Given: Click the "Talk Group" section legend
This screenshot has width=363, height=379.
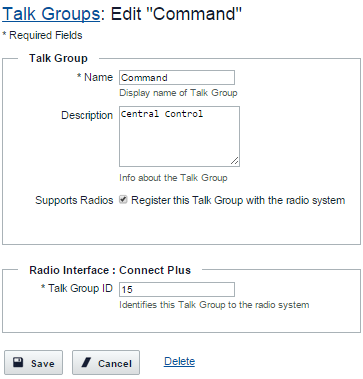Looking at the screenshot, I should click(58, 58).
